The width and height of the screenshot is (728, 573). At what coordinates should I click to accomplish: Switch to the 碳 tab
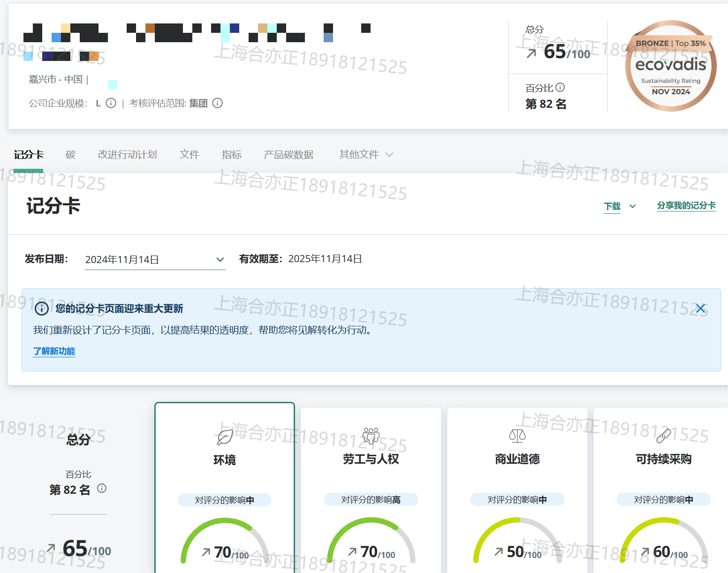[x=70, y=155]
